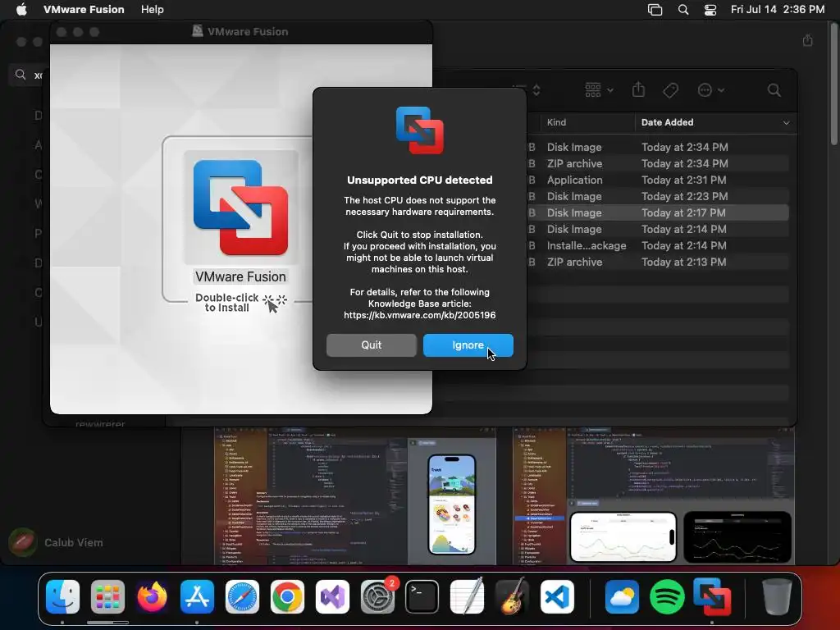Open Terminal from the Dock
840x630 pixels.
pos(422,596)
